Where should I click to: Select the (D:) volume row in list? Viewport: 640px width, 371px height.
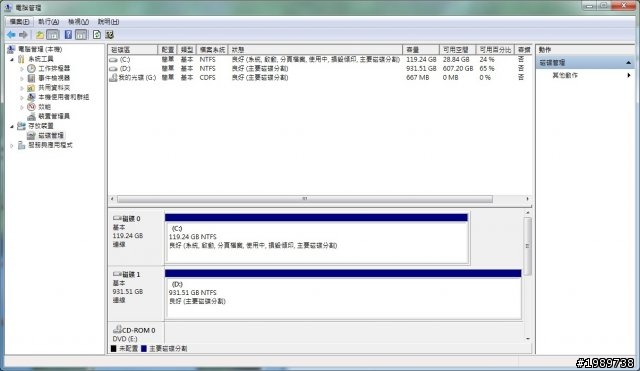[320, 68]
